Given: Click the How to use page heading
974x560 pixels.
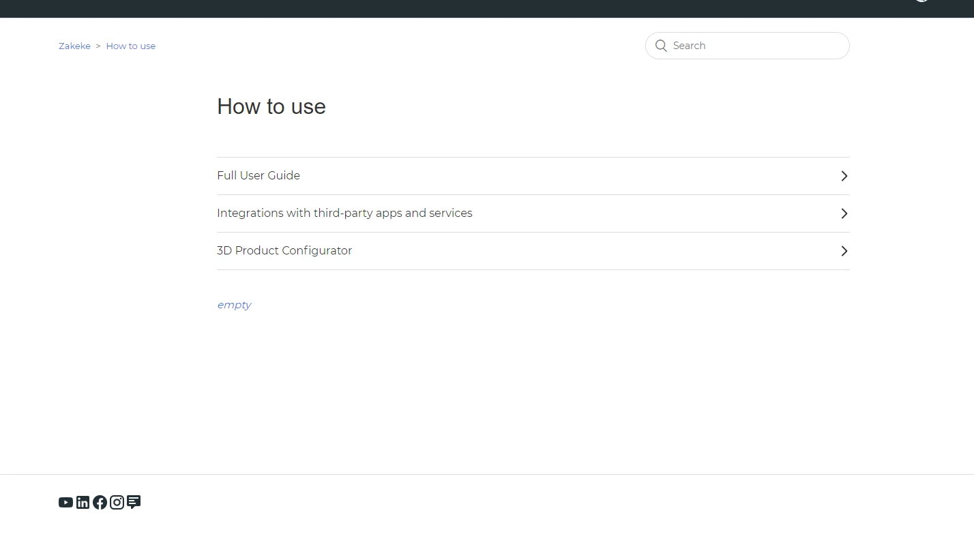Looking at the screenshot, I should pos(271,106).
